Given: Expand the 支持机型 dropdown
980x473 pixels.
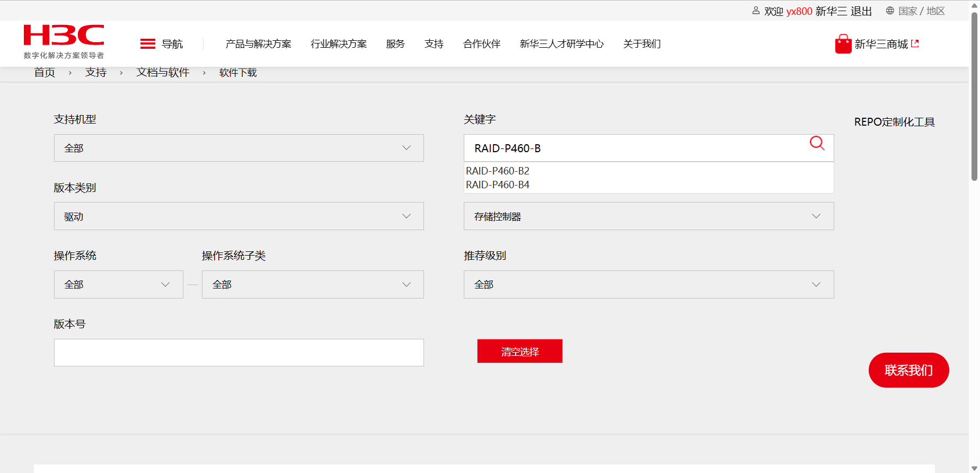Looking at the screenshot, I should [239, 148].
